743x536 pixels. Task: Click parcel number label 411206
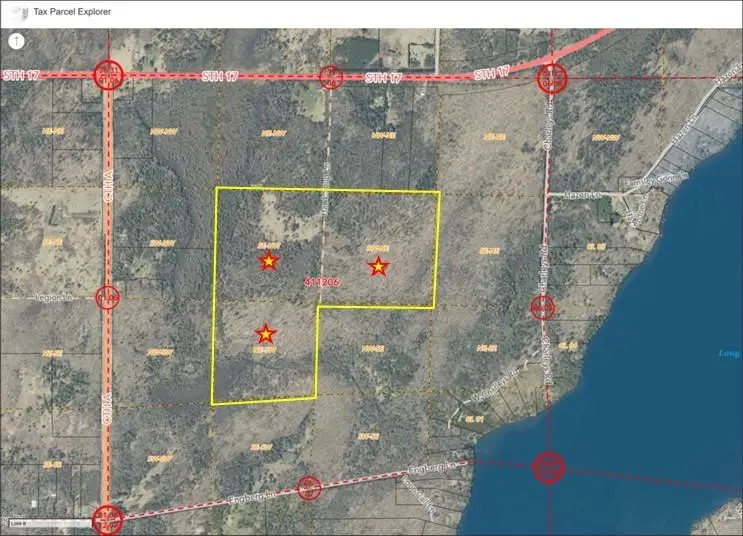tap(322, 283)
